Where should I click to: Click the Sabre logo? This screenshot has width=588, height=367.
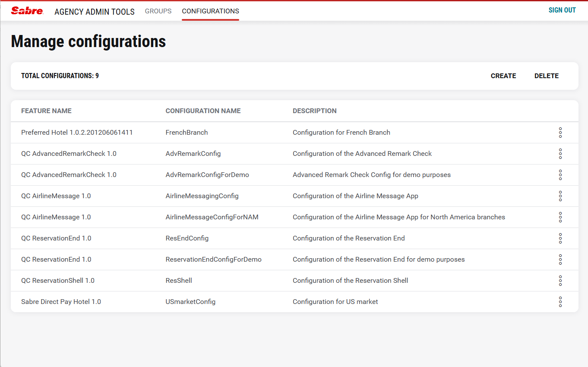click(27, 11)
